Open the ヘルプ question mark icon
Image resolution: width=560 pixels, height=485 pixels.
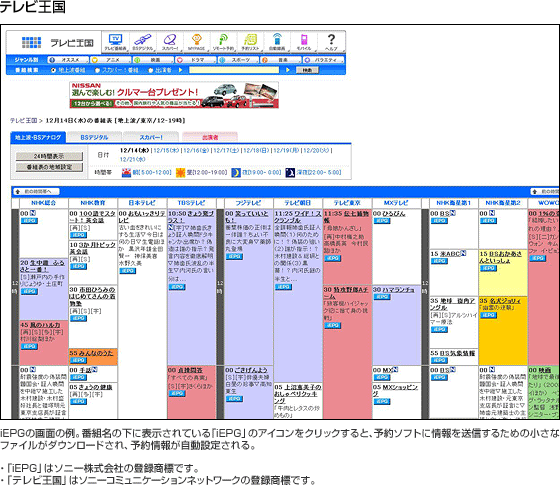(x=331, y=42)
